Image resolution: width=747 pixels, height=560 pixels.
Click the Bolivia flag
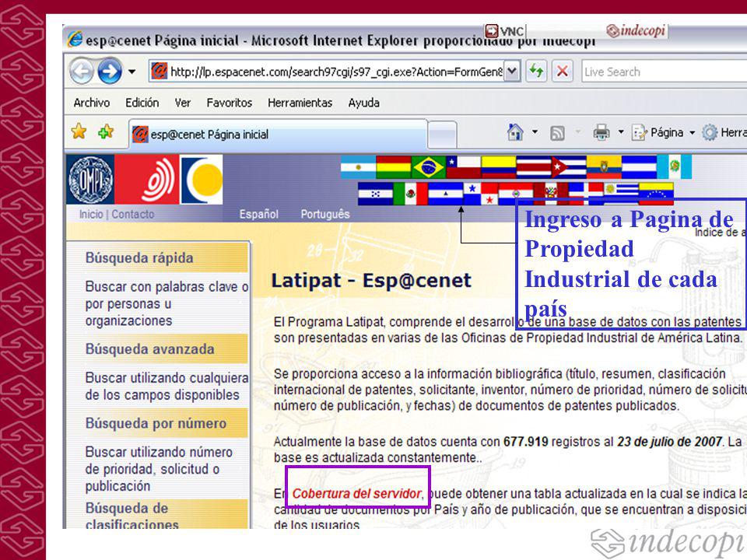[394, 167]
